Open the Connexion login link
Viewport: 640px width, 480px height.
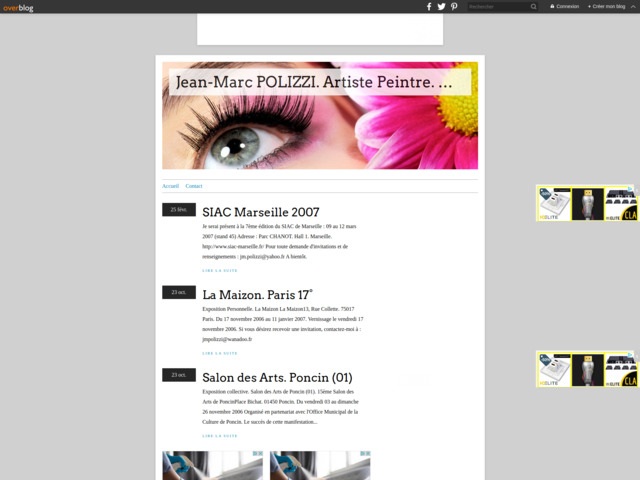click(x=564, y=7)
